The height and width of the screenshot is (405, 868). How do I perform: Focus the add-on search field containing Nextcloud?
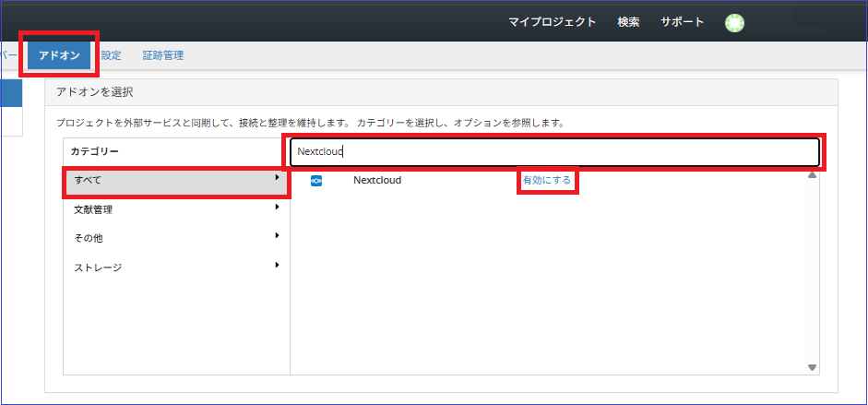pyautogui.click(x=553, y=151)
